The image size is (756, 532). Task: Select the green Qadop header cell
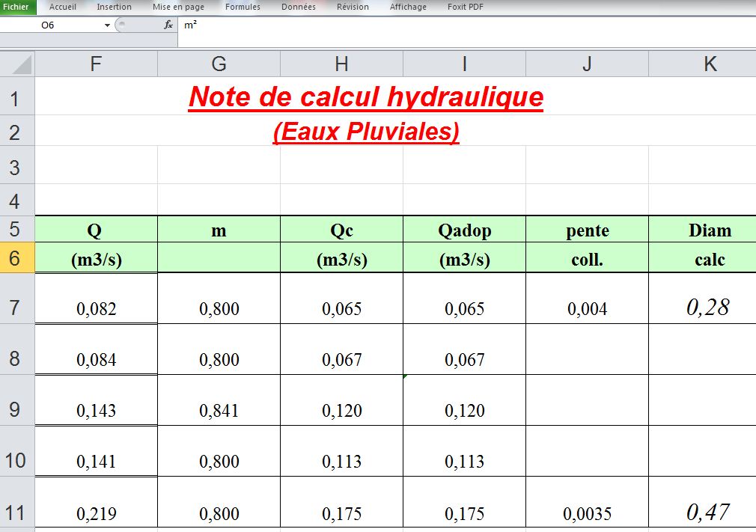(x=464, y=230)
